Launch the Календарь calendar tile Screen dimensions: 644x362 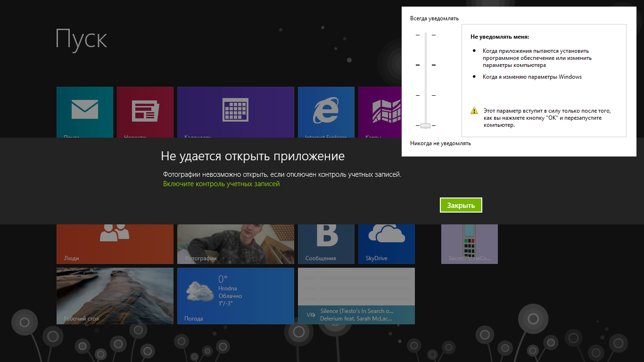pos(236,112)
